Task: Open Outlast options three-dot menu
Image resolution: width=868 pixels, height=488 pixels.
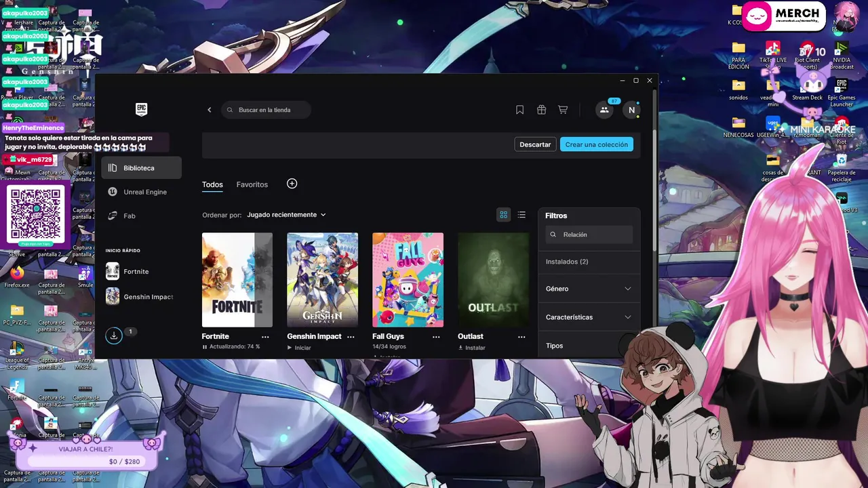Action: tap(521, 337)
